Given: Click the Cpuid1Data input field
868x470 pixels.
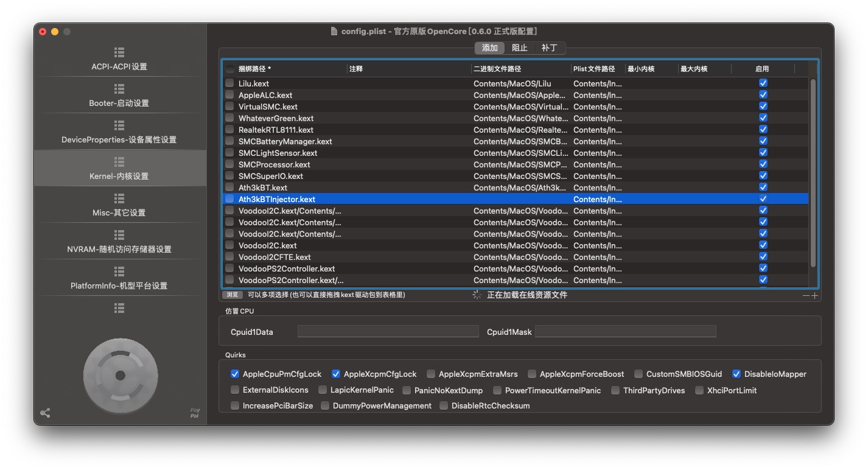Looking at the screenshot, I should 388,332.
